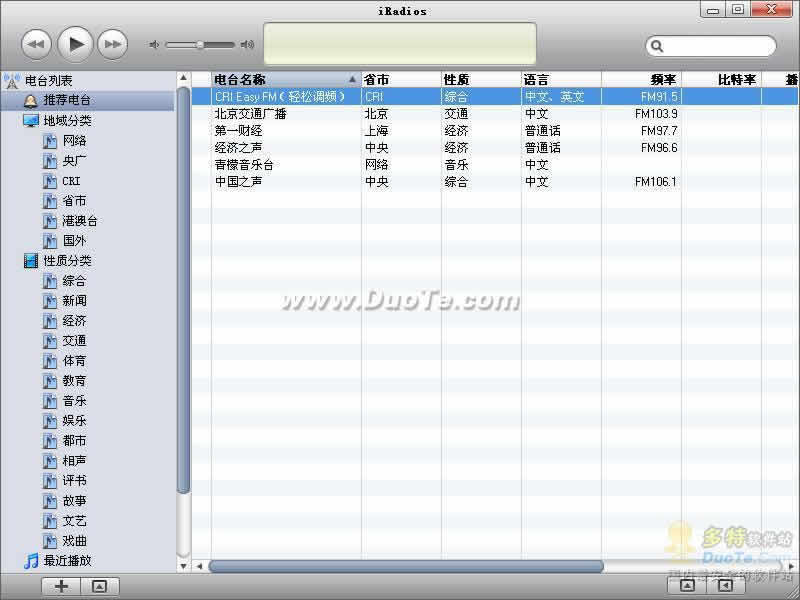800x600 pixels.
Task: Click the loud volume speaker icon
Action: click(x=247, y=45)
